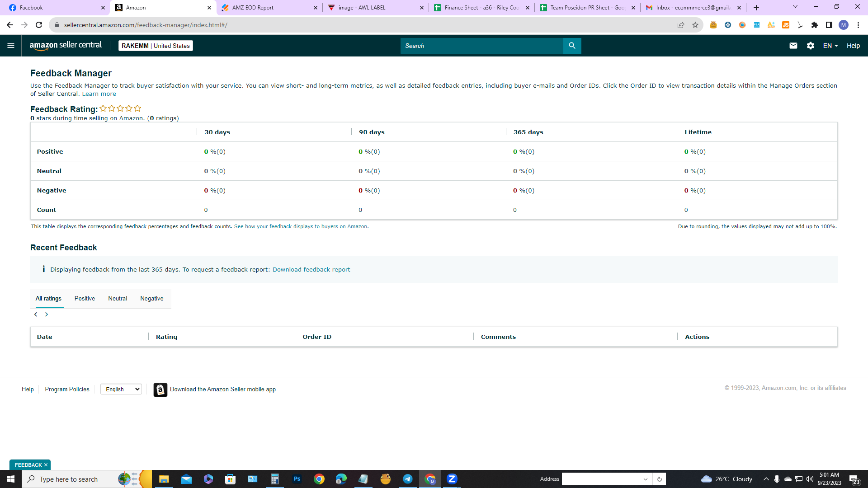This screenshot has width=868, height=488.
Task: Click the Amazon Seller mobile app icon
Action: tap(160, 389)
